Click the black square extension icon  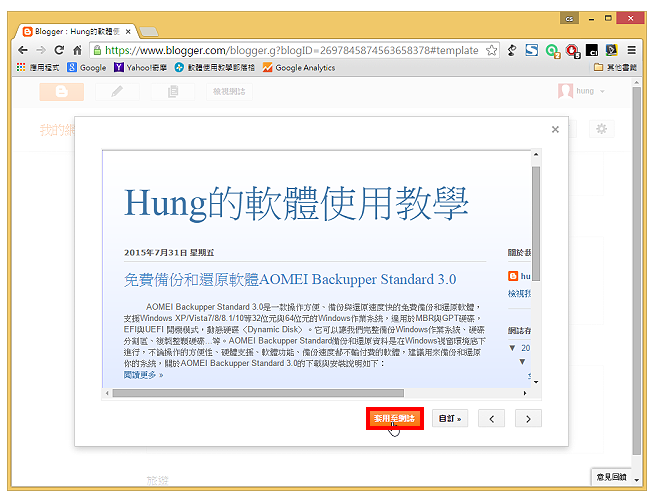[592, 50]
